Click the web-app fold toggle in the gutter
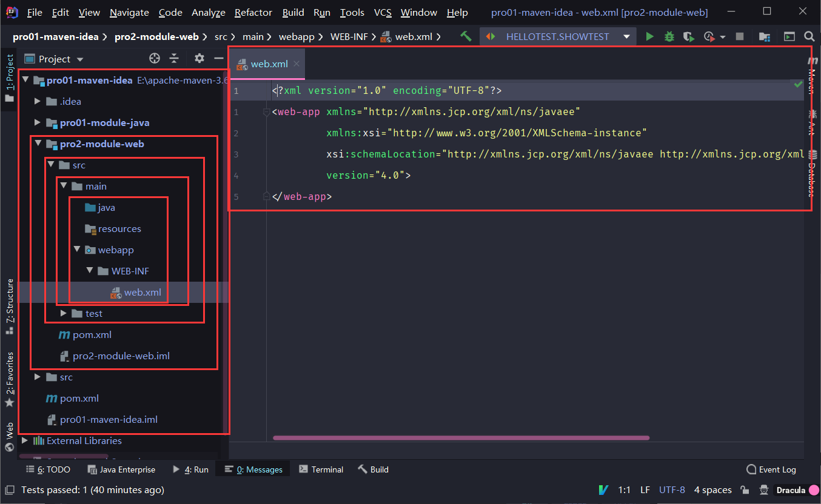The image size is (821, 504). point(266,112)
